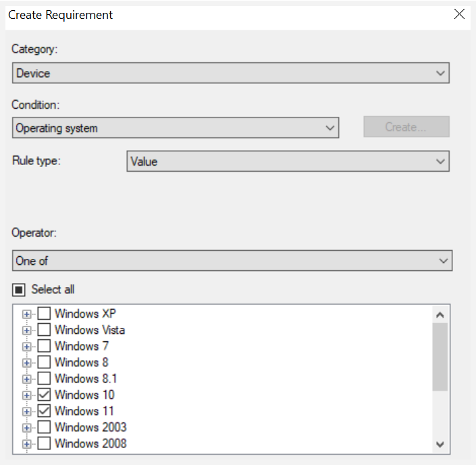The height and width of the screenshot is (465, 476).
Task: Toggle the Select all checkbox
Action: [18, 290]
